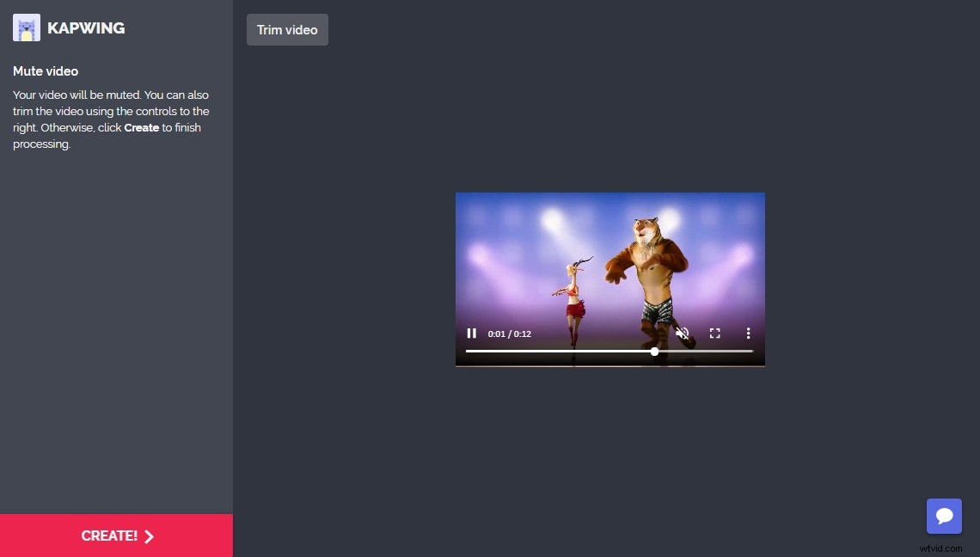
Task: Click the seek bar to jump ahead
Action: (x=705, y=351)
